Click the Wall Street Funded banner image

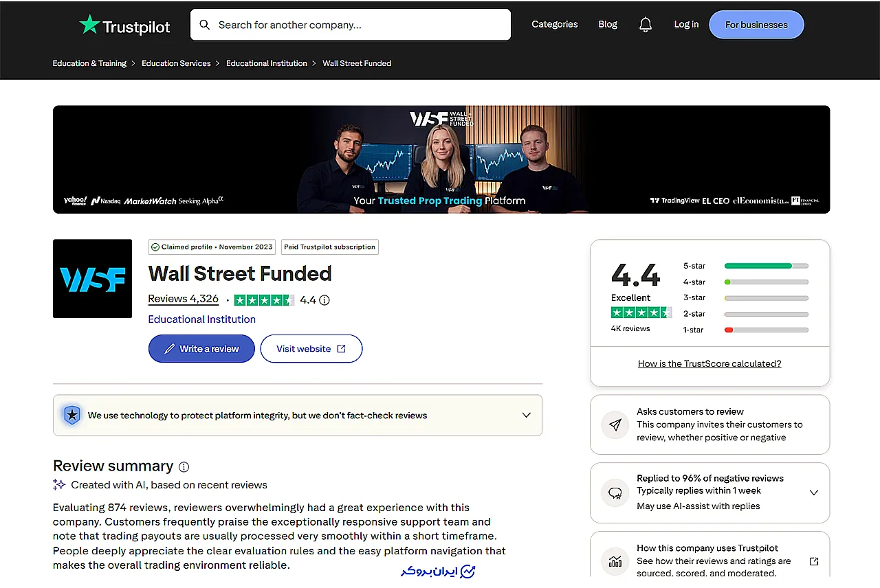pyautogui.click(x=441, y=159)
